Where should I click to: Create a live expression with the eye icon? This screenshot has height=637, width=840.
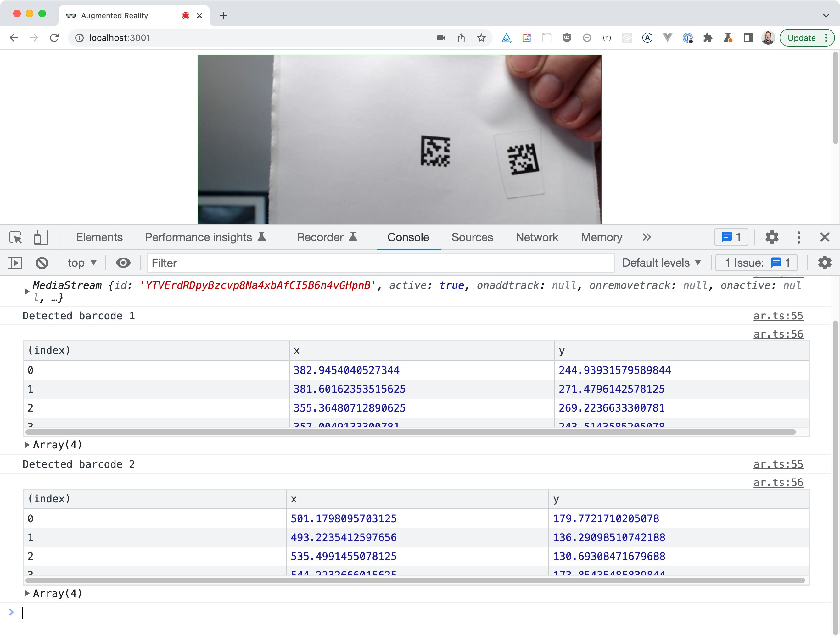(x=124, y=262)
